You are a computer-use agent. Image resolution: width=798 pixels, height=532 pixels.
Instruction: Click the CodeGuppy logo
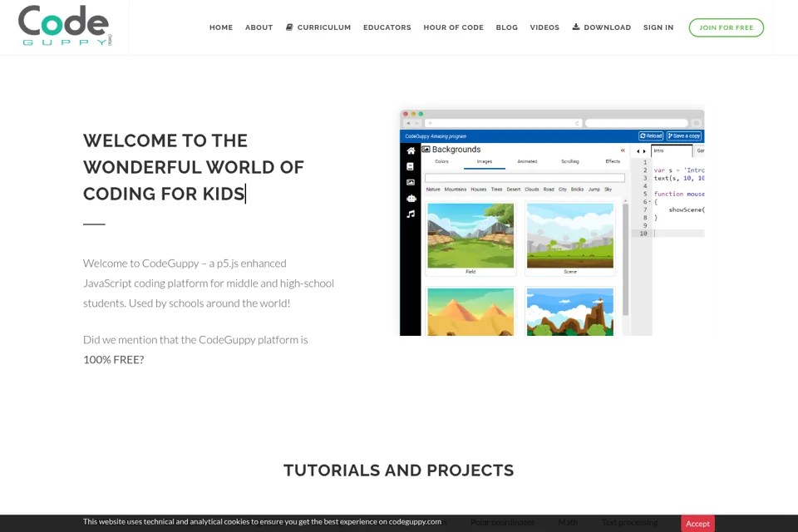tap(65, 26)
